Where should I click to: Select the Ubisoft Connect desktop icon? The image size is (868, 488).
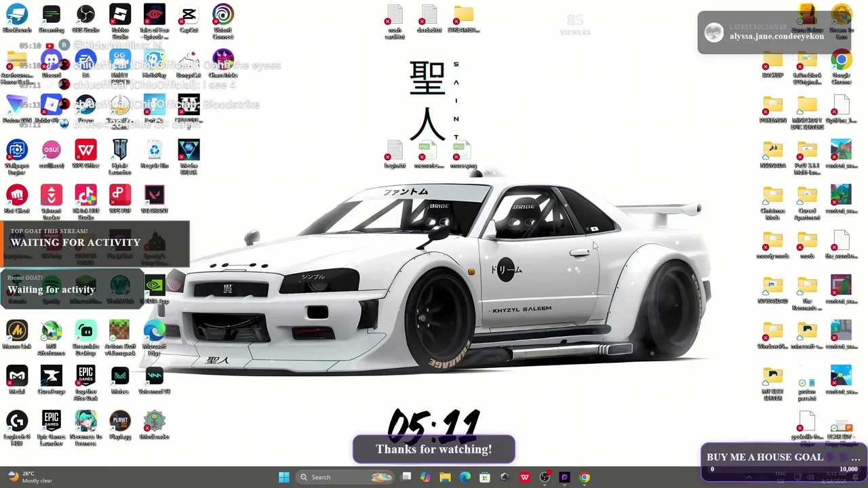[223, 20]
